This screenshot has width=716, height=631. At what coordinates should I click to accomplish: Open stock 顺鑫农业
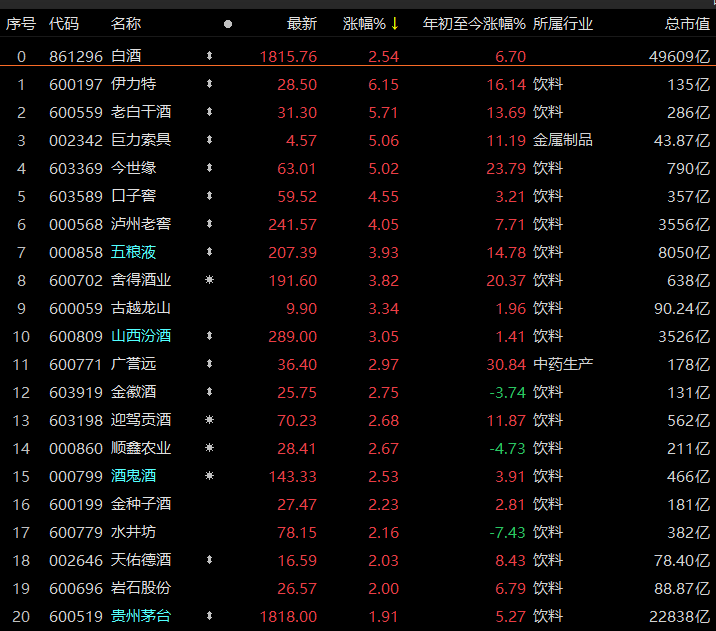pos(141,448)
